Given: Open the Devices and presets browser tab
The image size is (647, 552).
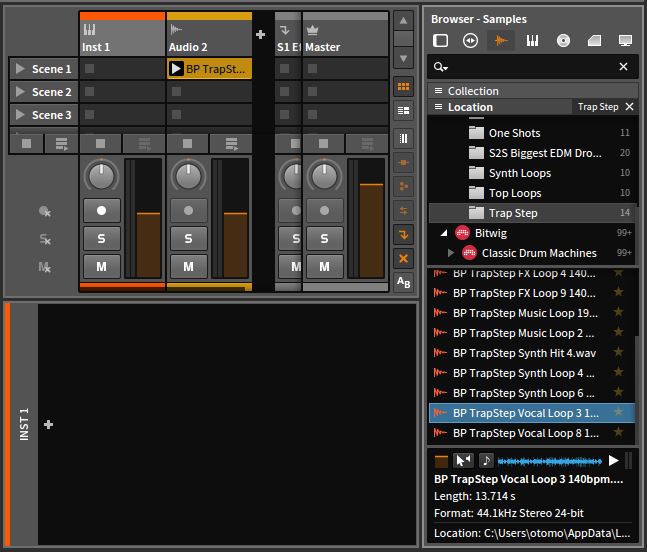Looking at the screenshot, I should (470, 40).
